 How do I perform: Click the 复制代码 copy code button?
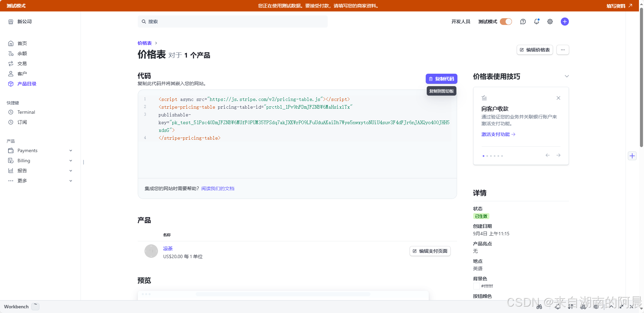442,79
